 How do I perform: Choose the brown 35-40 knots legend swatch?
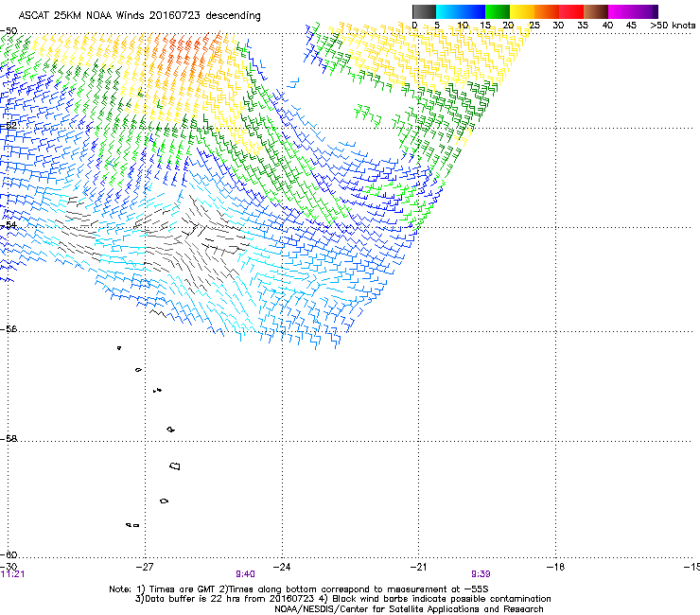(596, 11)
